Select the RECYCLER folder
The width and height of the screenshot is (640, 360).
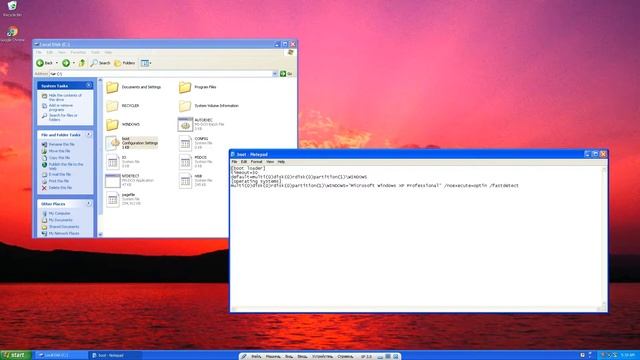(x=123, y=106)
